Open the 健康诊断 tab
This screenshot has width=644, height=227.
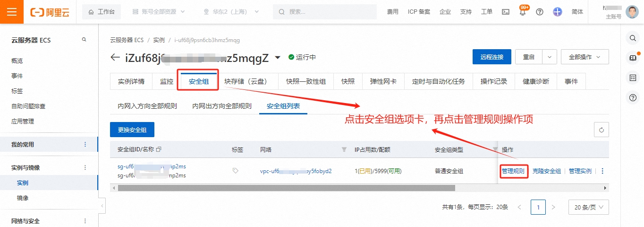coord(536,81)
